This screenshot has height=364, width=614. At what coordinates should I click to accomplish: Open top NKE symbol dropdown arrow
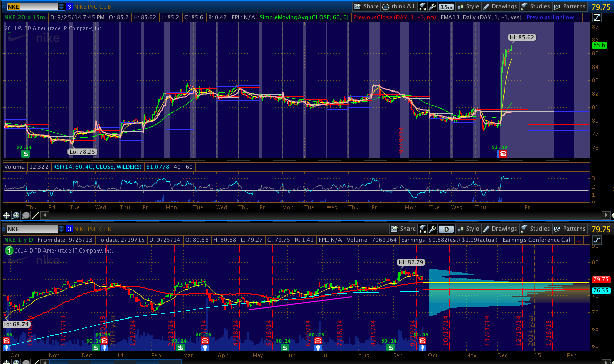tap(61, 7)
